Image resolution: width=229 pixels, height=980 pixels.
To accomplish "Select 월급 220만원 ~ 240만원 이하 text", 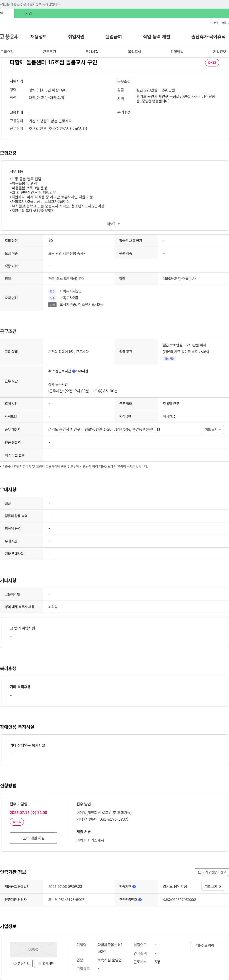I will click(x=184, y=345).
